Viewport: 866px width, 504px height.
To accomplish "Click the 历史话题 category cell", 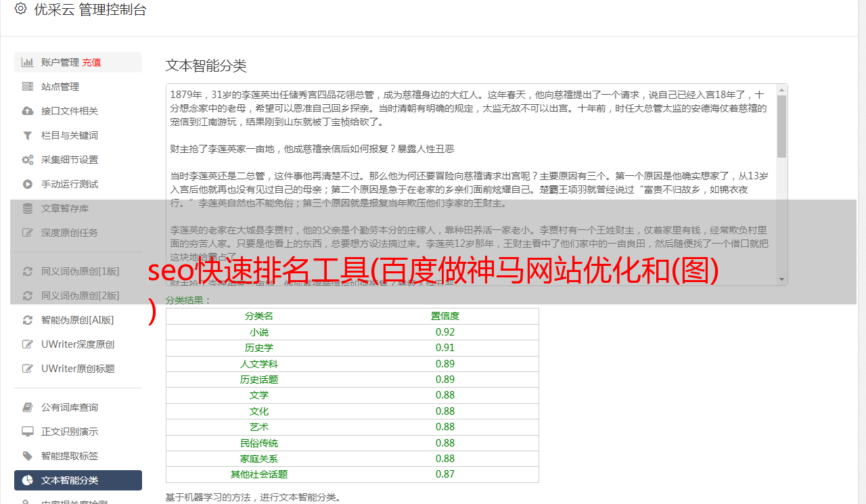I will click(x=259, y=380).
